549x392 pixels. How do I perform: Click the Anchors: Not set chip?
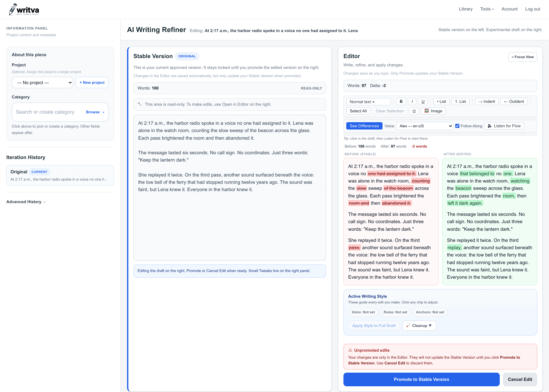[x=430, y=312]
